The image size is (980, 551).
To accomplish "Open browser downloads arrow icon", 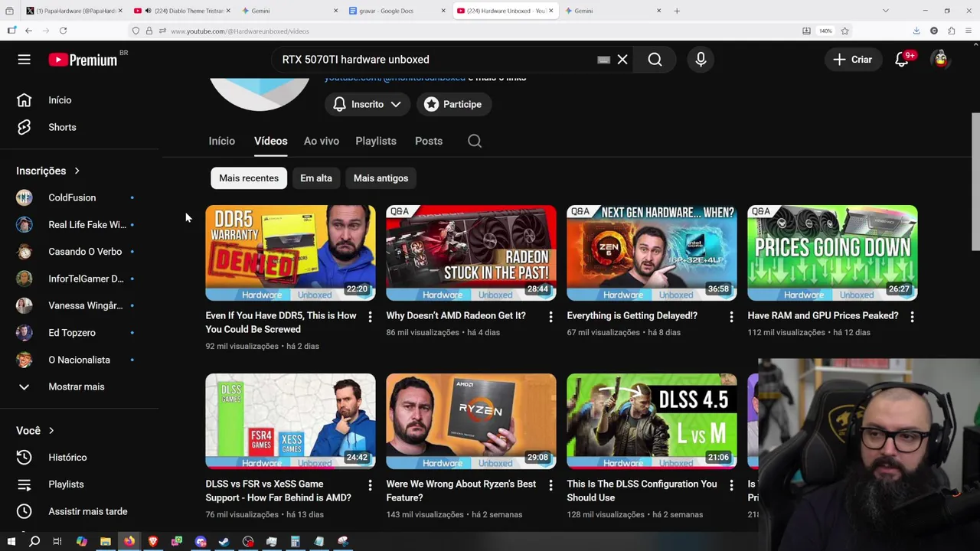I will (x=916, y=31).
